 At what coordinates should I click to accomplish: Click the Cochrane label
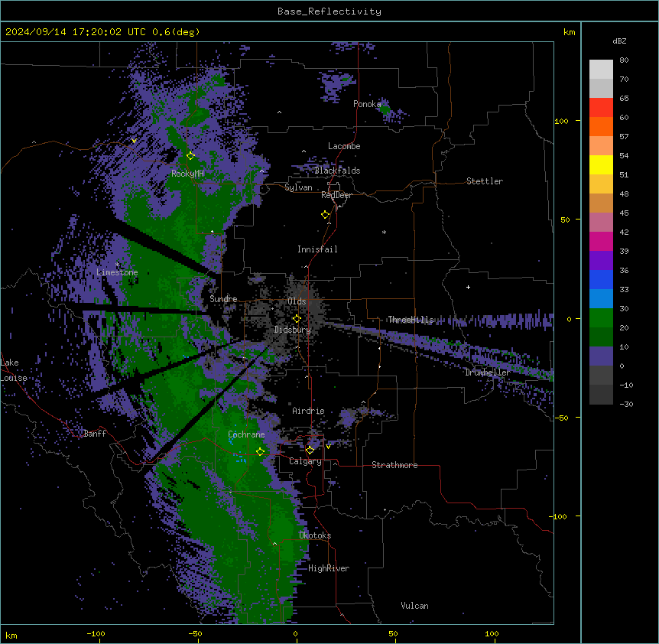click(246, 434)
